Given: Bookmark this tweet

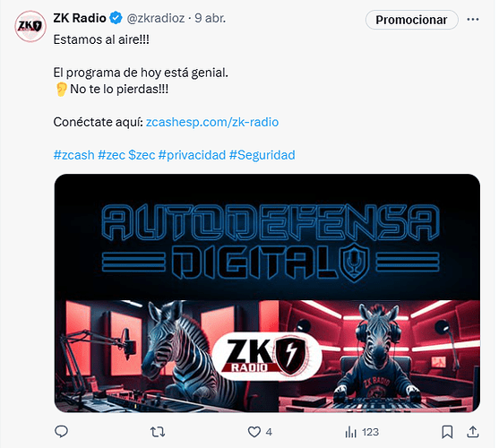Looking at the screenshot, I should click(447, 432).
